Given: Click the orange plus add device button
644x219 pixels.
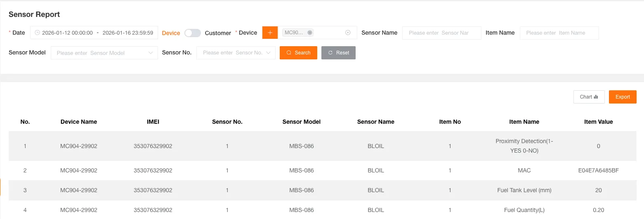Looking at the screenshot, I should (x=270, y=33).
